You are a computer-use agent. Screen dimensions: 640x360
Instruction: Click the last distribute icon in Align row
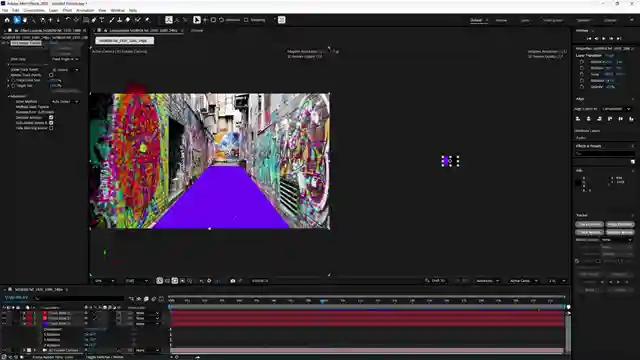tap(631, 119)
